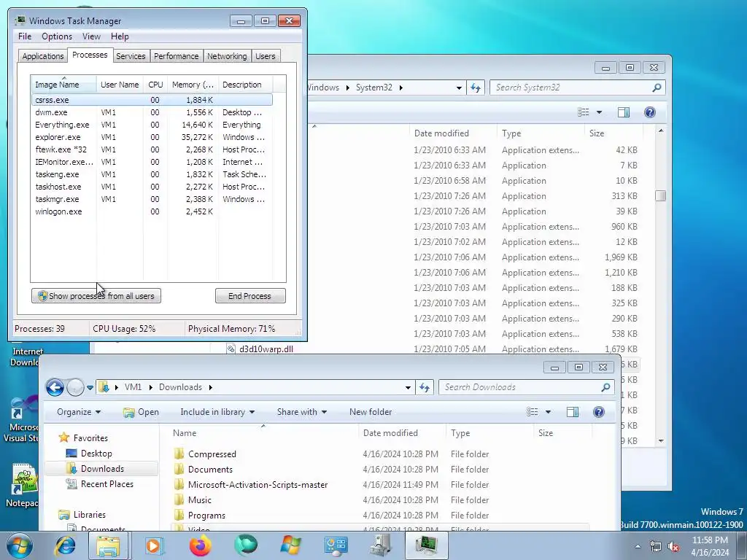Screen dimensions: 747x560
Task: Select Everything.exe in process list
Action: [x=152, y=125]
